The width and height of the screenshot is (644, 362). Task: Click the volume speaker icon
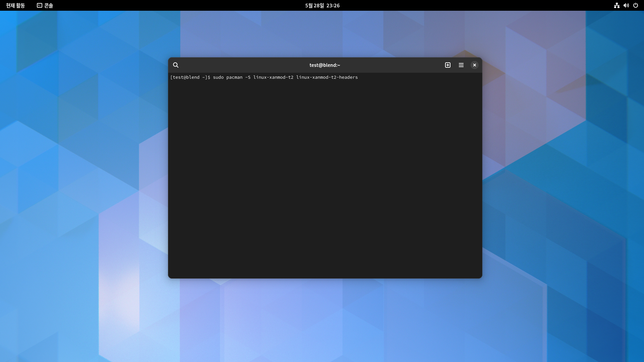pyautogui.click(x=626, y=5)
